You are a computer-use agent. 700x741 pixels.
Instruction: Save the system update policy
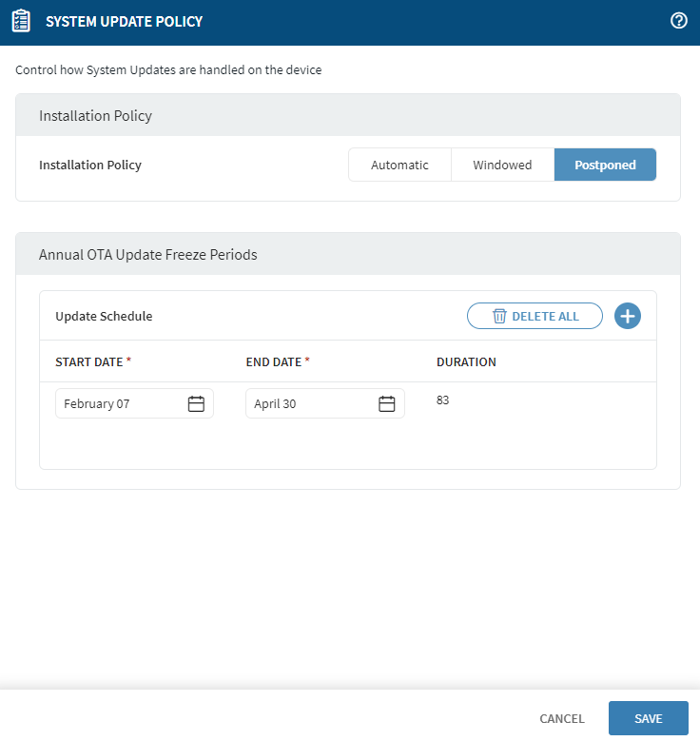coord(648,718)
